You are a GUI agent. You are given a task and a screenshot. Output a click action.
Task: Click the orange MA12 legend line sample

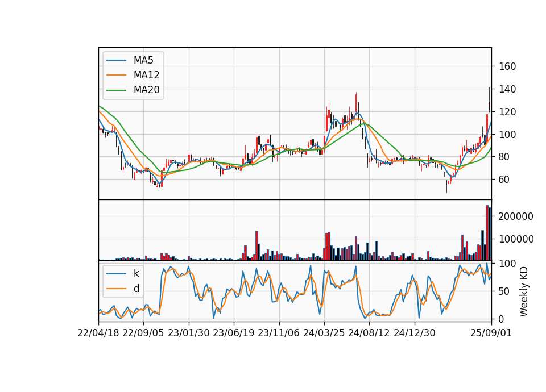pyautogui.click(x=116, y=75)
